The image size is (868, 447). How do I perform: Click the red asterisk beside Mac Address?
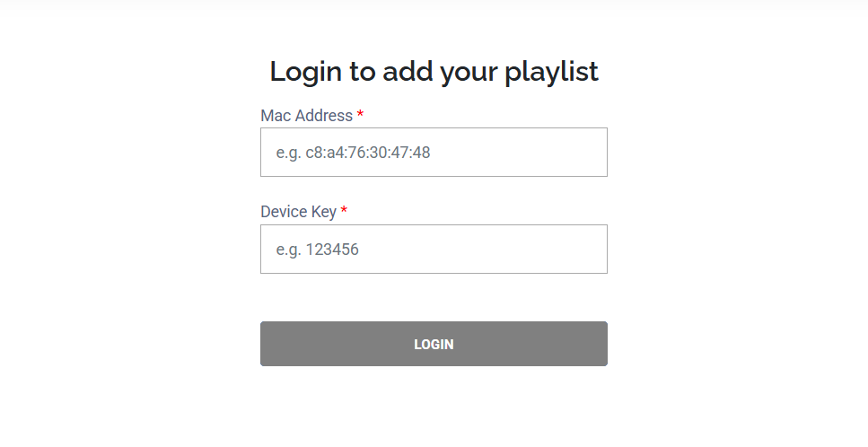360,115
